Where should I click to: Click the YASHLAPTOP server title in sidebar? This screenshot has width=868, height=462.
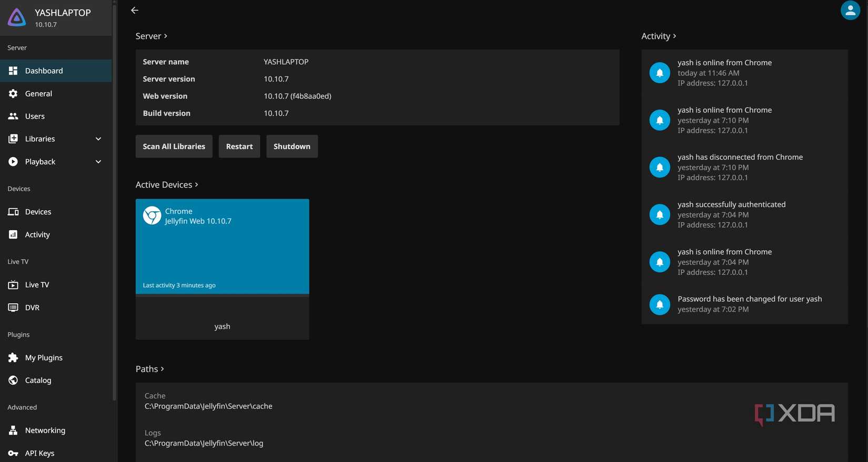(63, 13)
